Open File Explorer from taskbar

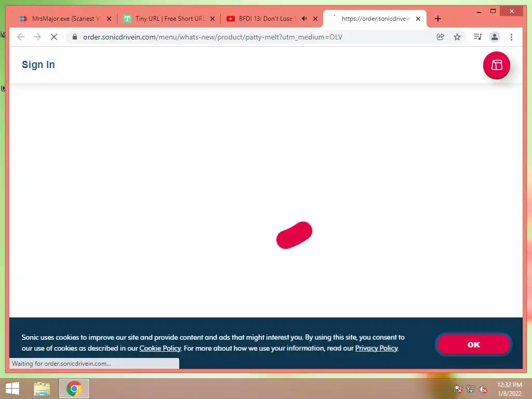42,389
